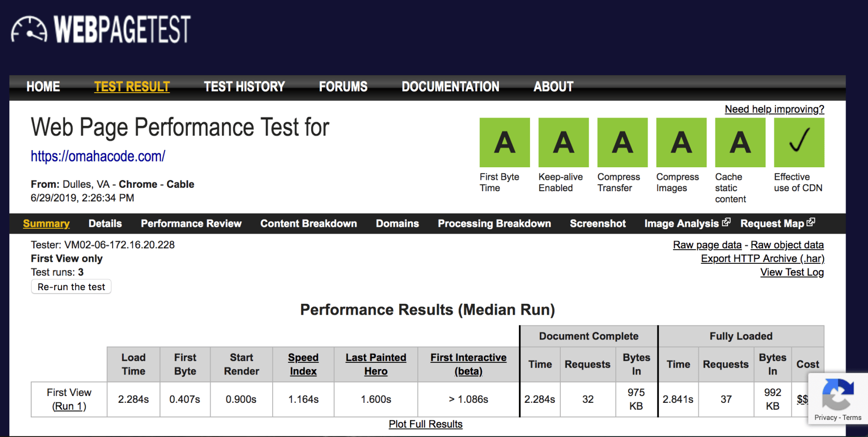Click the reCAPTCHA Terms link
Viewport: 868px width, 437px height.
click(x=852, y=417)
